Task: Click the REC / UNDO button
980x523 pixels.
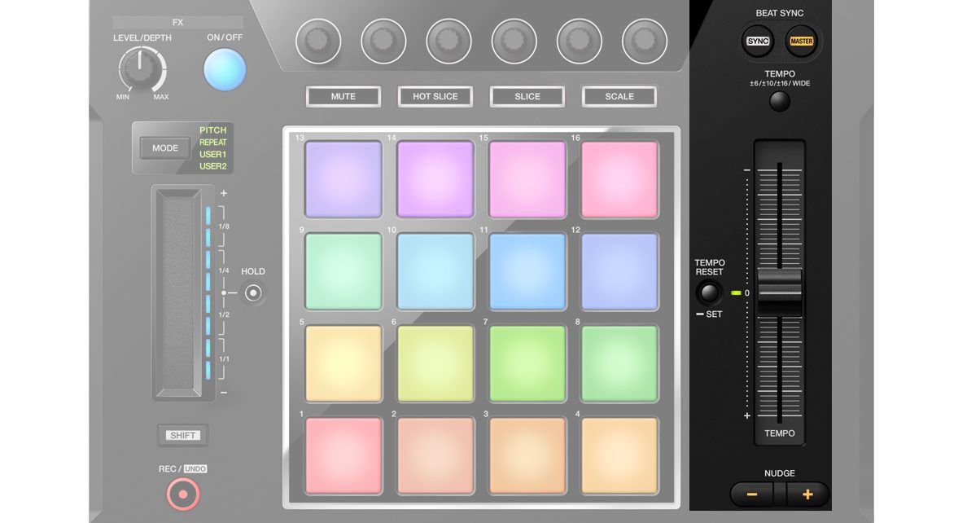Action: (182, 494)
